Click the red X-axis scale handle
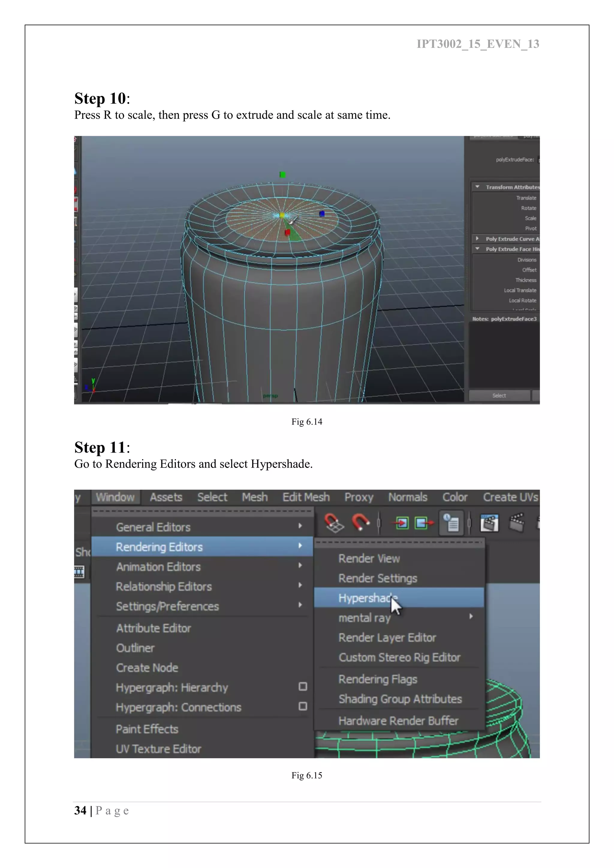This screenshot has width=614, height=868. tap(287, 232)
